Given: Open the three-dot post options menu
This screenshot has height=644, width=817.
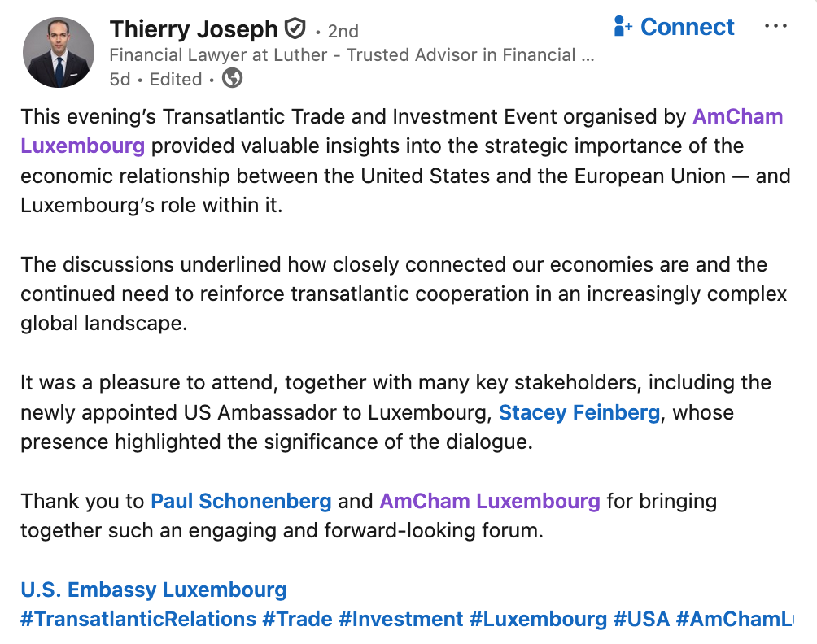Looking at the screenshot, I should click(775, 26).
